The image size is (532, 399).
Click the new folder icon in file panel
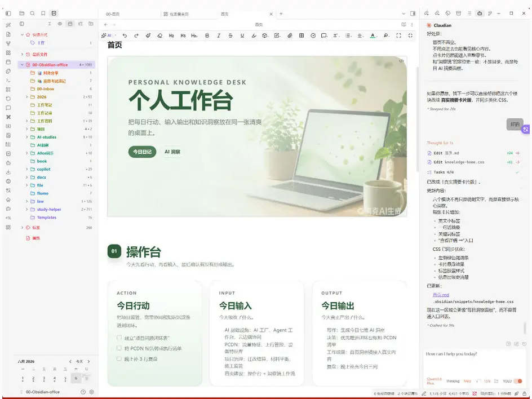pos(91,24)
